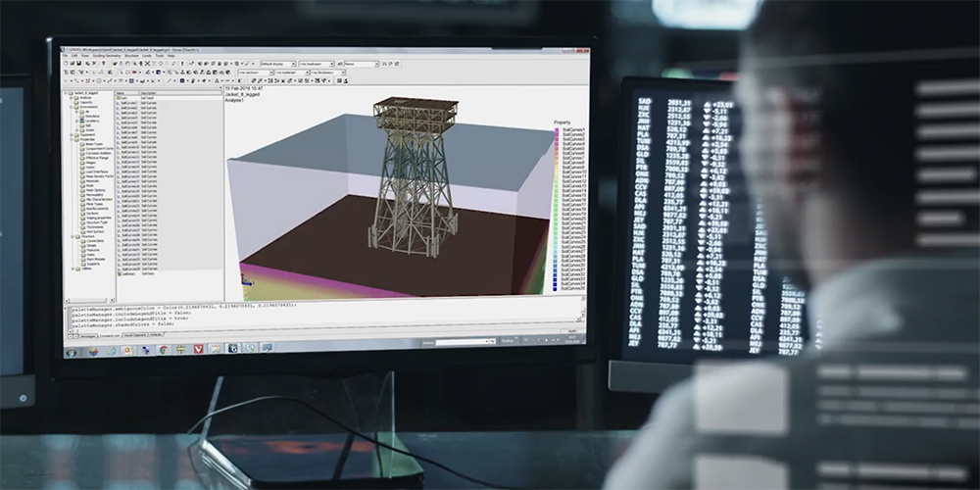980x490 pixels.
Task: Click the taskbar Address input field
Action: [463, 342]
